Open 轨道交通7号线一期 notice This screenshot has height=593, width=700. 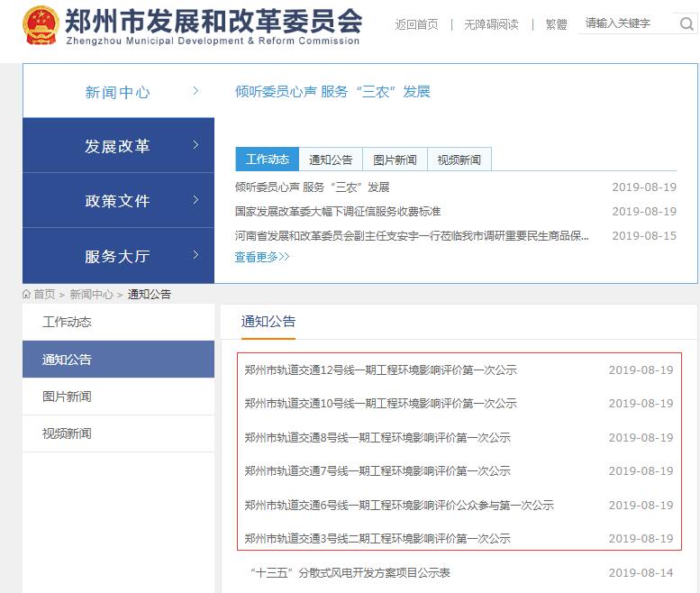(x=377, y=470)
